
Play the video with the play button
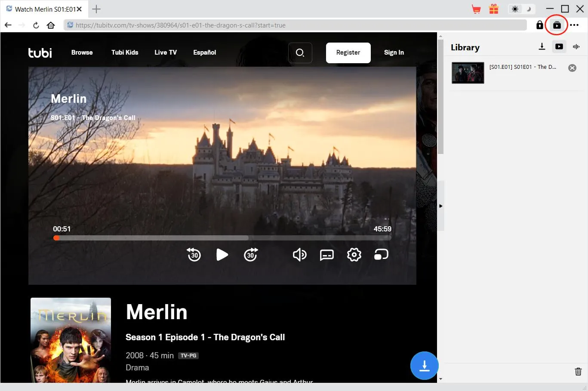click(222, 255)
